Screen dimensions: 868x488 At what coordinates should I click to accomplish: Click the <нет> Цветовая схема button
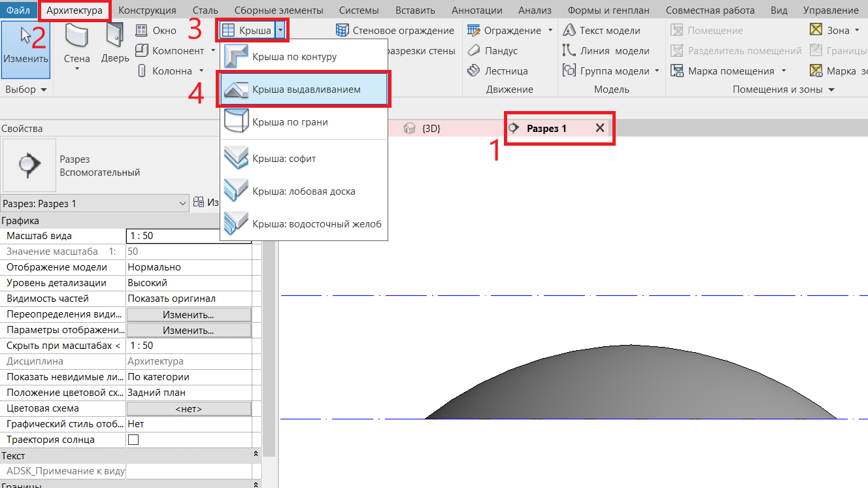tap(189, 408)
